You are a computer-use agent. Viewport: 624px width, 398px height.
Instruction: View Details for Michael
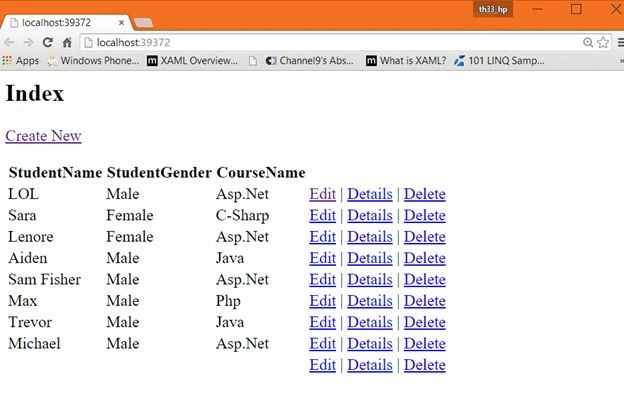(370, 344)
